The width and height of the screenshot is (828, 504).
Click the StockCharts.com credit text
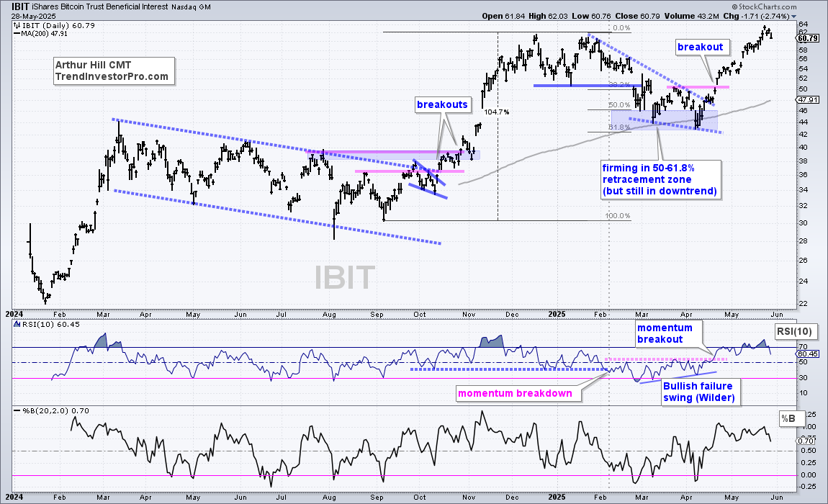coord(768,7)
